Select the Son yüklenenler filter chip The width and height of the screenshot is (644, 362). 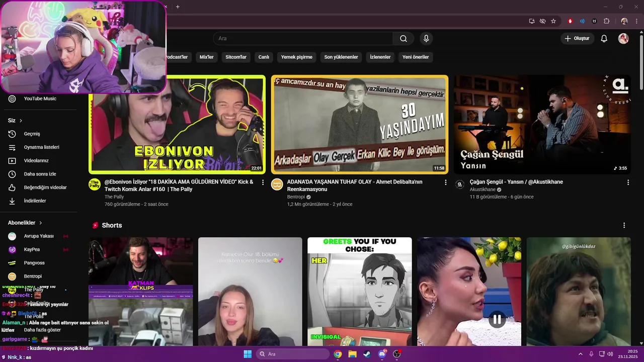coord(341,57)
